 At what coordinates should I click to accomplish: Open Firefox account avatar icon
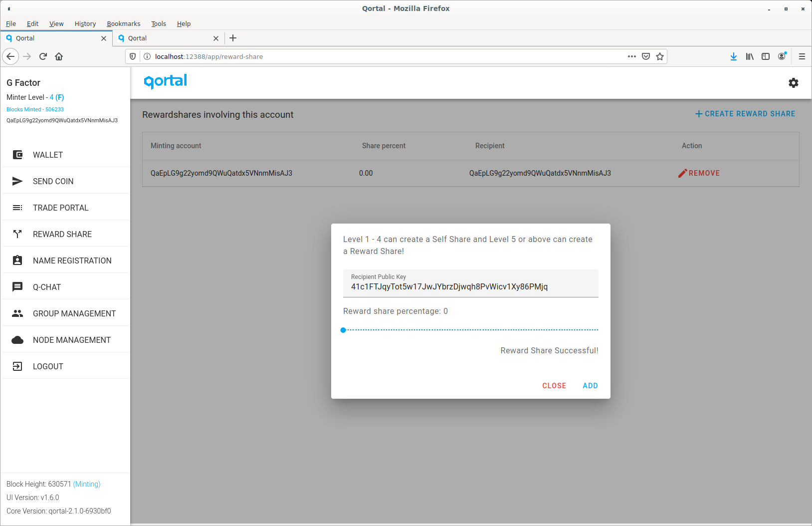(782, 56)
